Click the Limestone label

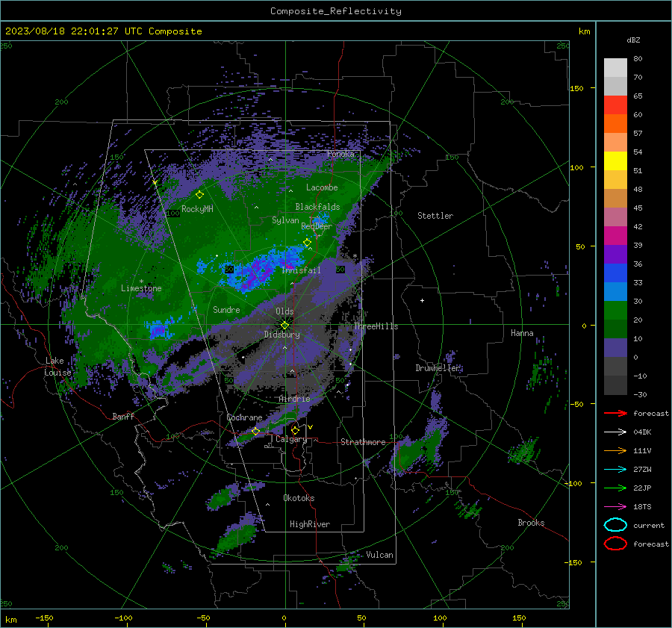click(x=141, y=288)
